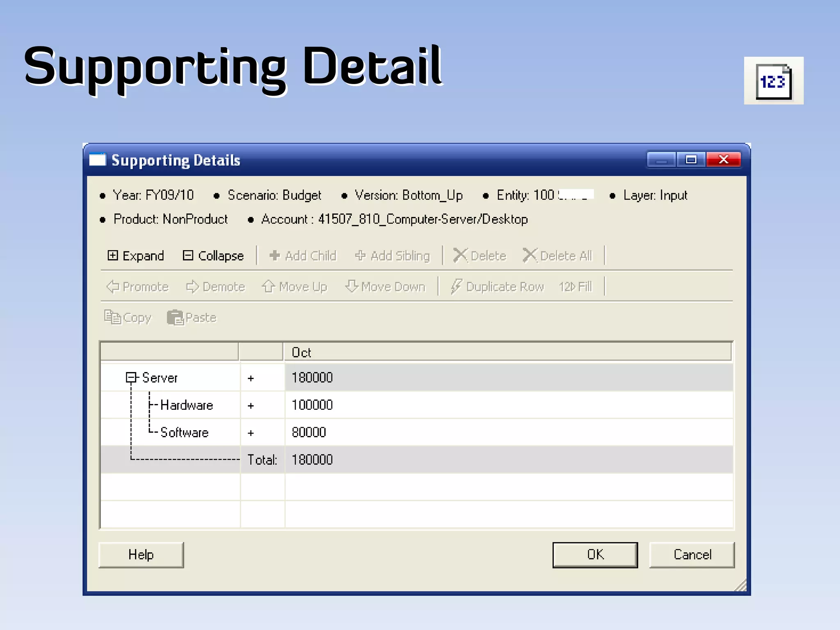The height and width of the screenshot is (630, 840).
Task: Click the operator cell for Software
Action: (x=262, y=432)
